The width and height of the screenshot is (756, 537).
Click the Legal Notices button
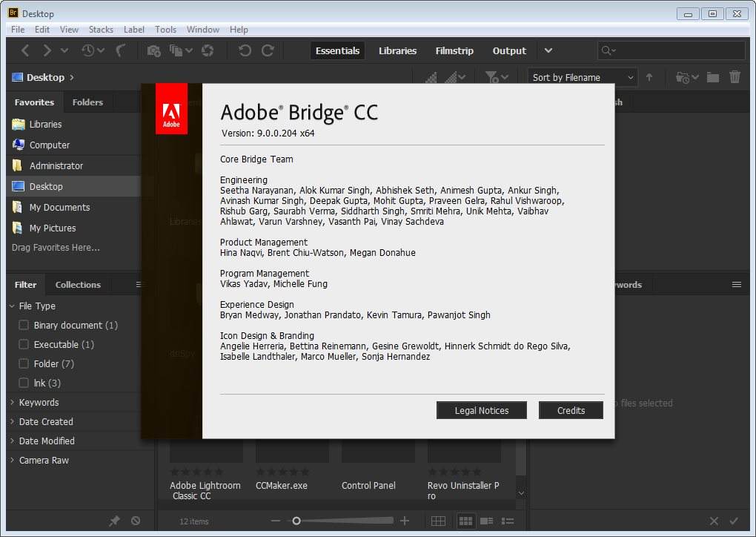click(482, 410)
